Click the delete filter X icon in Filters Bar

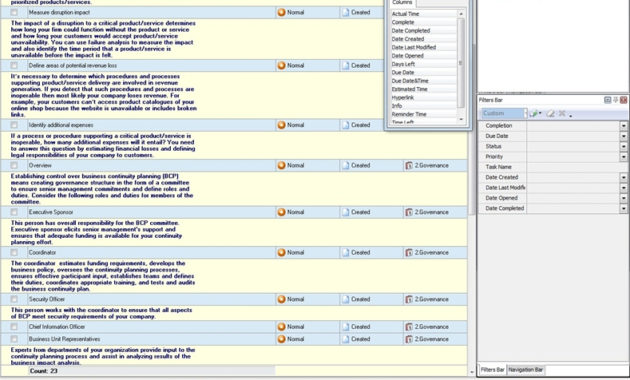click(x=562, y=114)
